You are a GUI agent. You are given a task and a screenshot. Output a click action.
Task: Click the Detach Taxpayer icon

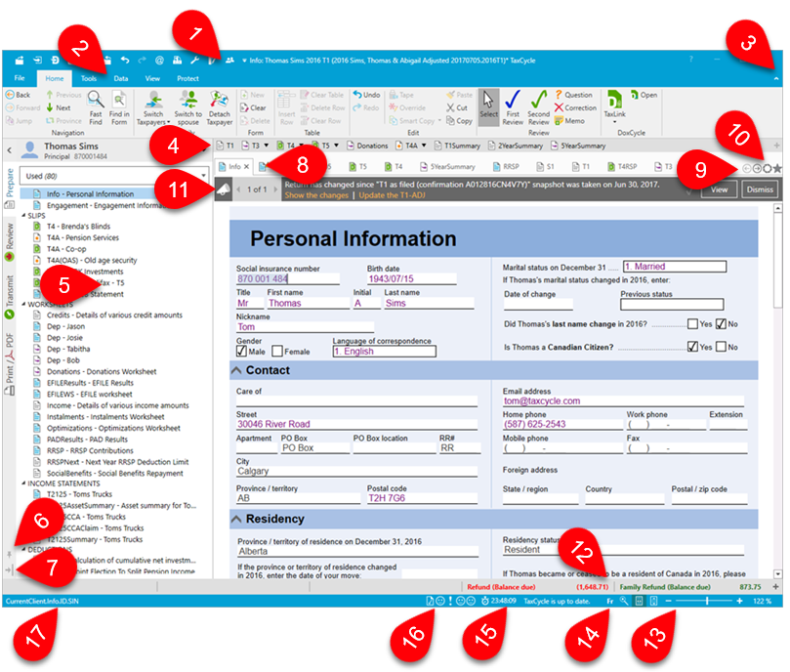click(219, 99)
